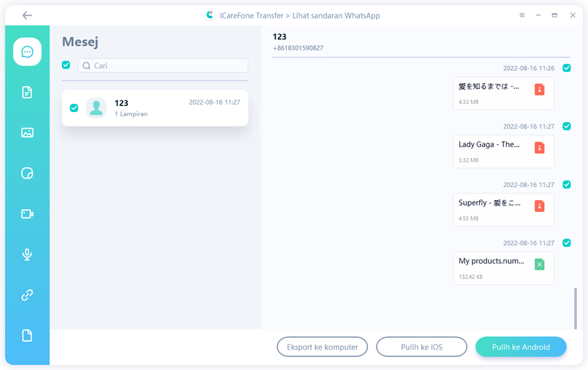Open the stickers icon in sidebar
Viewport: 588px width, 370px height.
27,173
